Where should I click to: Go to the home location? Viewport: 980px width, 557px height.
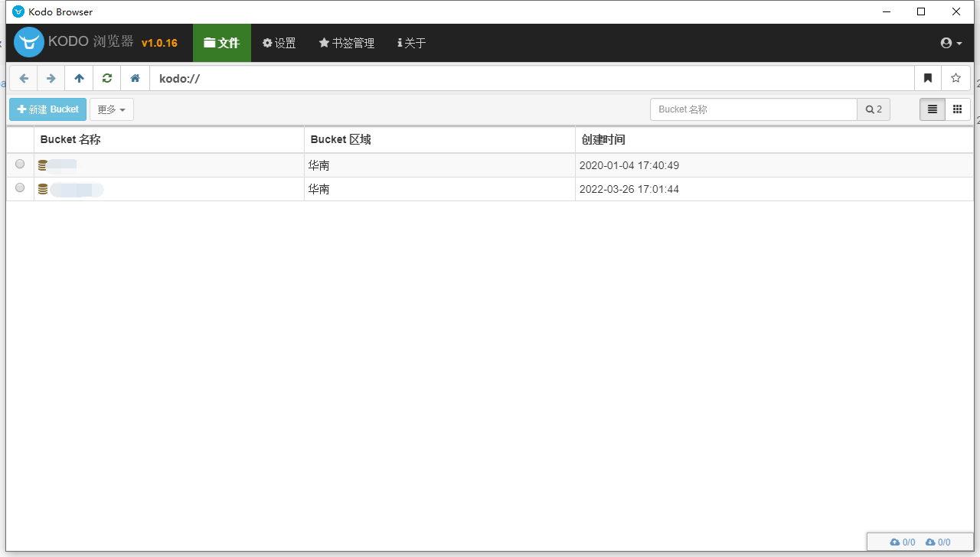point(135,78)
